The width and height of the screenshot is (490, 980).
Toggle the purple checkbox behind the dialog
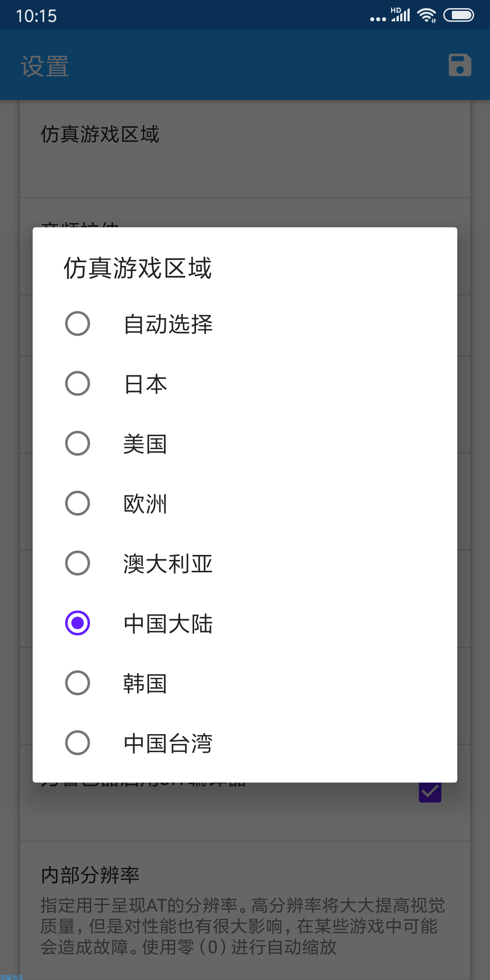click(430, 792)
